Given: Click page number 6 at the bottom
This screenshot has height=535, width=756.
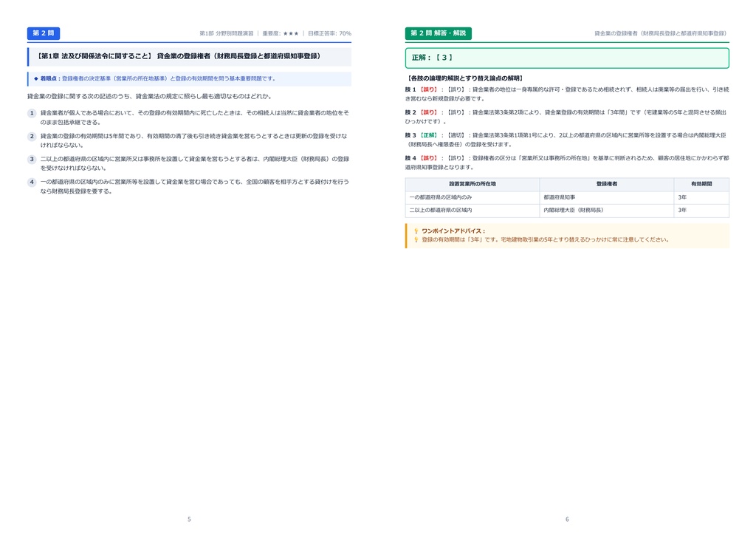Looking at the screenshot, I should pos(567,519).
